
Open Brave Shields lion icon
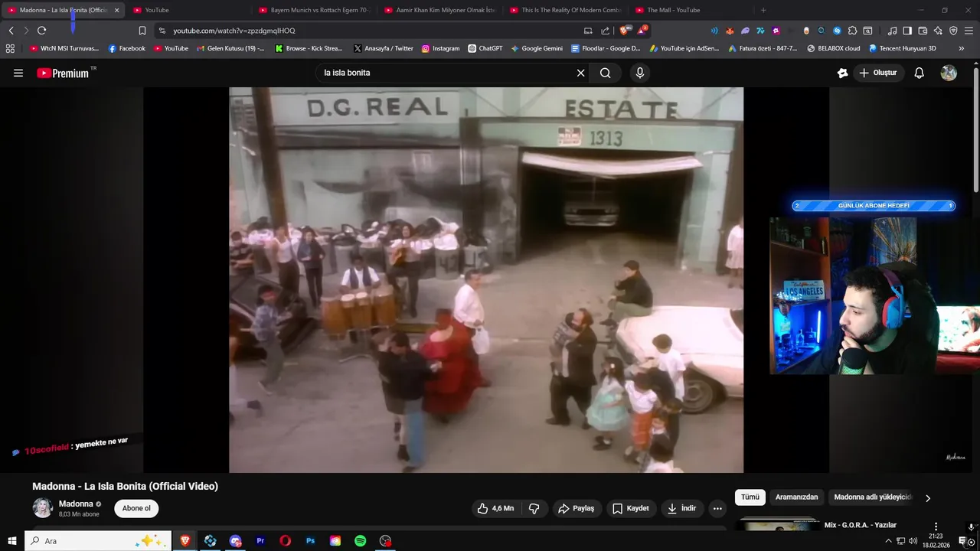pos(626,30)
